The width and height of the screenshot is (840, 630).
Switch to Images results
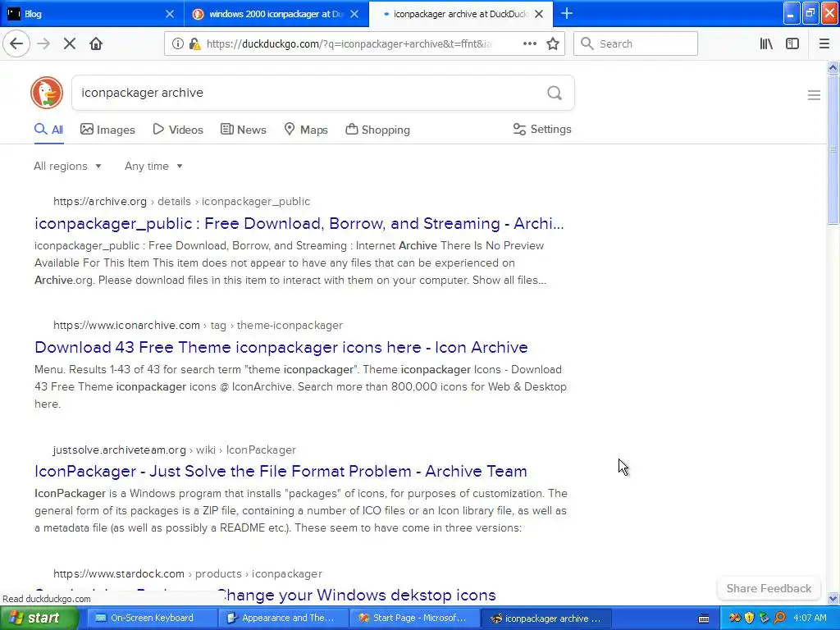(107, 130)
